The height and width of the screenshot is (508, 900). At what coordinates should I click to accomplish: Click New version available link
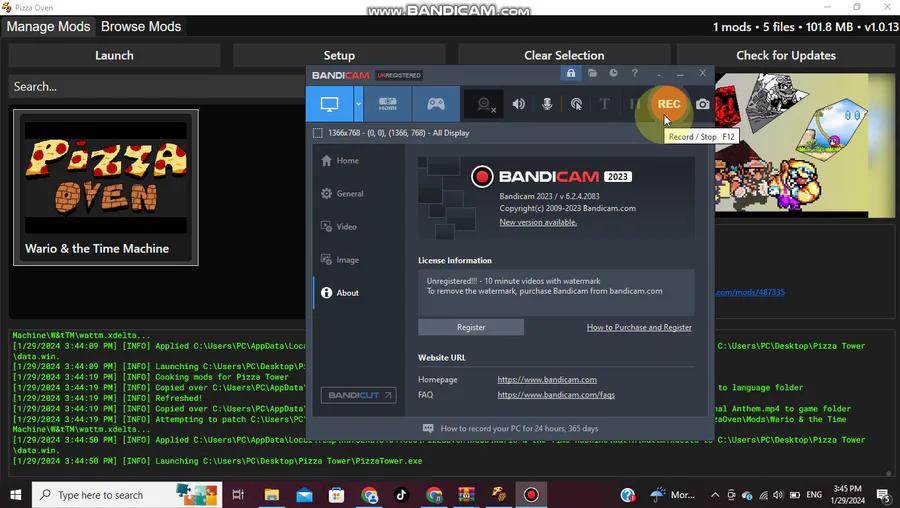(538, 222)
